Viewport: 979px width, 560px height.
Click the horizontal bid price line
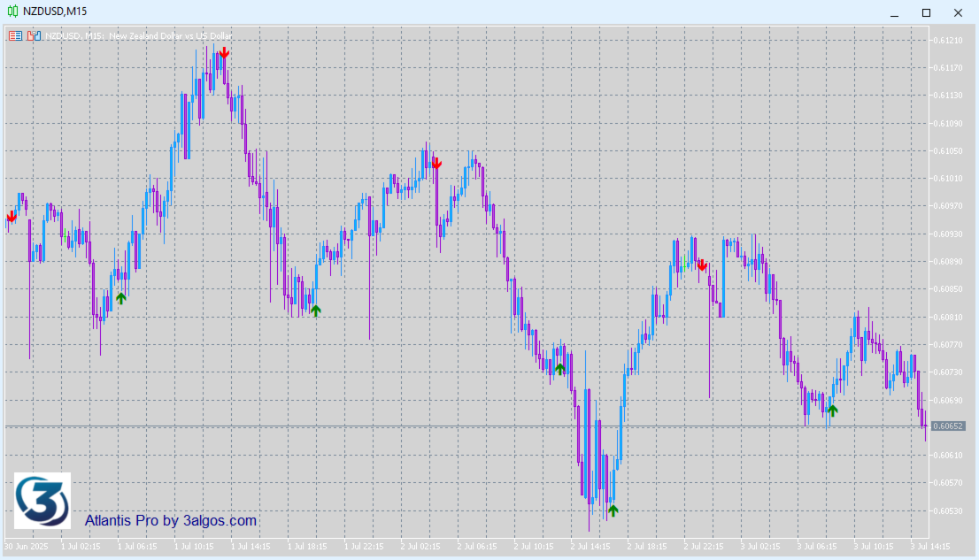[467, 426]
